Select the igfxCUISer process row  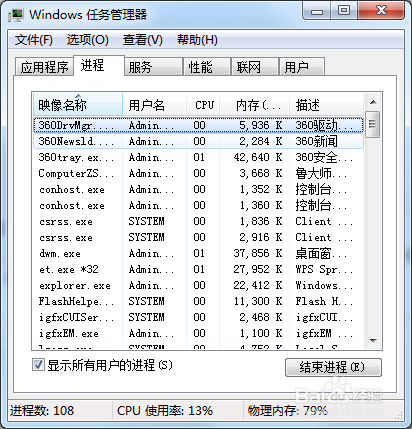pos(198,317)
